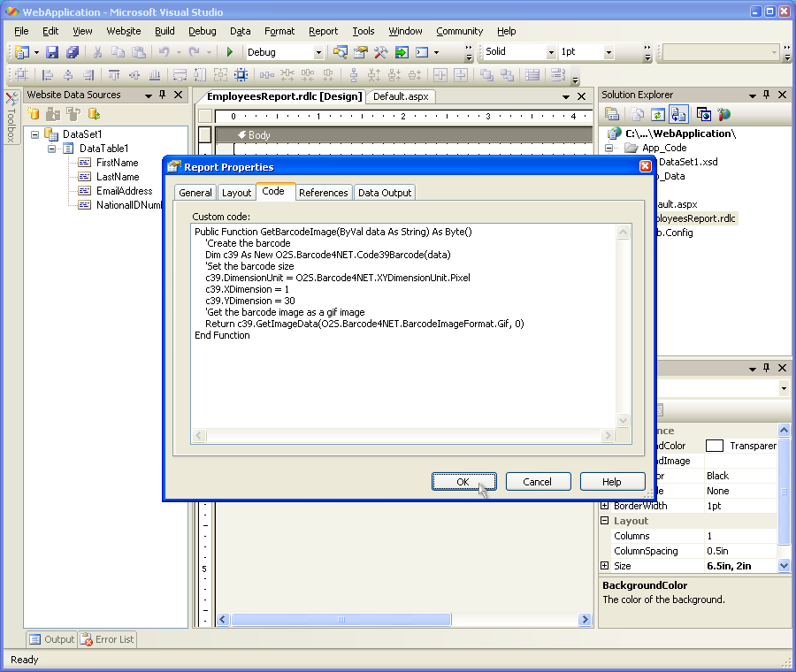Collapse the DataSet1 tree node
The width and height of the screenshot is (796, 672).
35,134
